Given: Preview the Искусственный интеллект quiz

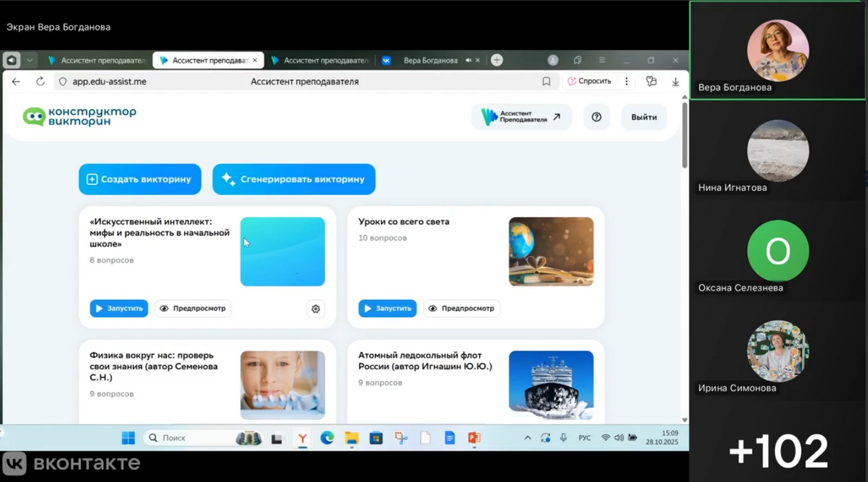Looking at the screenshot, I should (193, 309).
